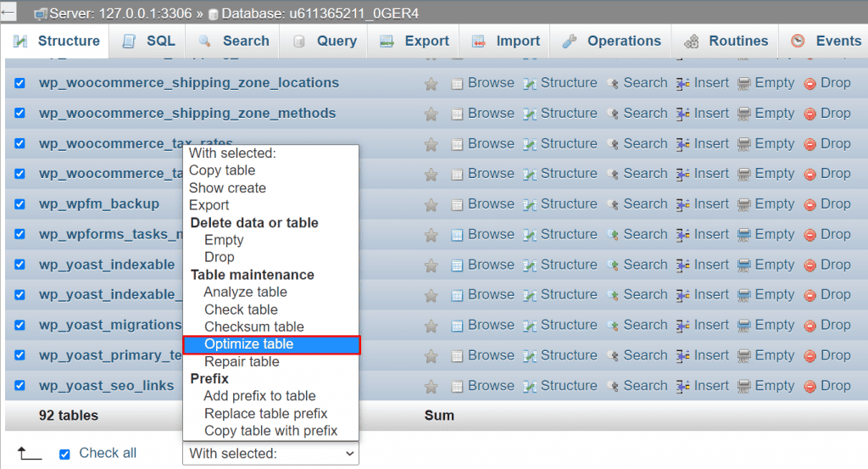Screen dimensions: 868x469
Task: Click the star icon in wp_yoast_seo_links row
Action: [x=431, y=387]
